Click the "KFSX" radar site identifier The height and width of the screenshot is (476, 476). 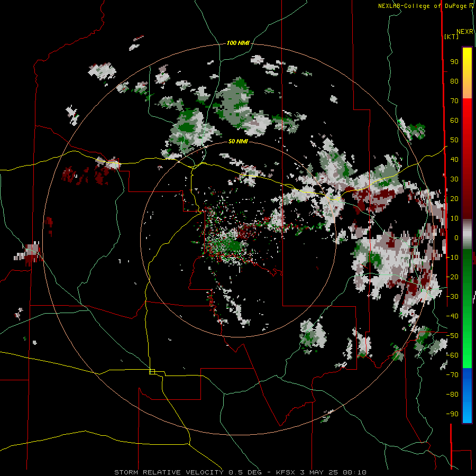coord(286,472)
